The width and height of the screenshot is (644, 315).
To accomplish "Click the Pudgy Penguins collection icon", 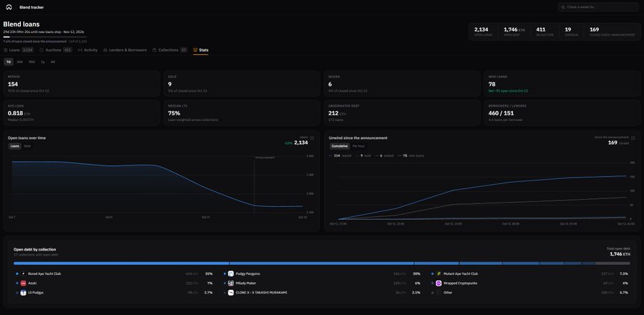I will (231, 273).
